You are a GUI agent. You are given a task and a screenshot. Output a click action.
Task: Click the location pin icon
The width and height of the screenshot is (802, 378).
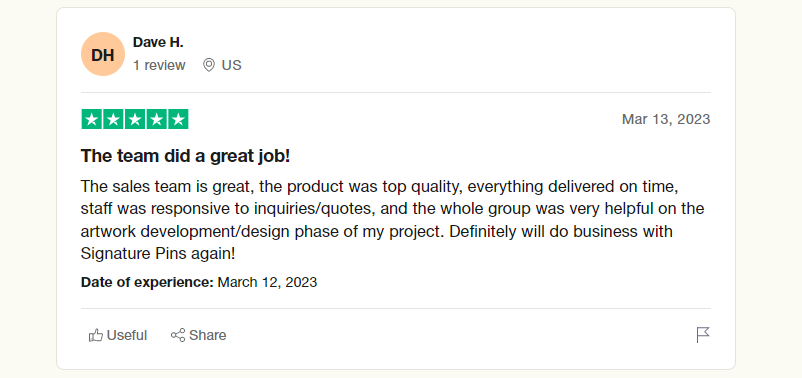[209, 65]
